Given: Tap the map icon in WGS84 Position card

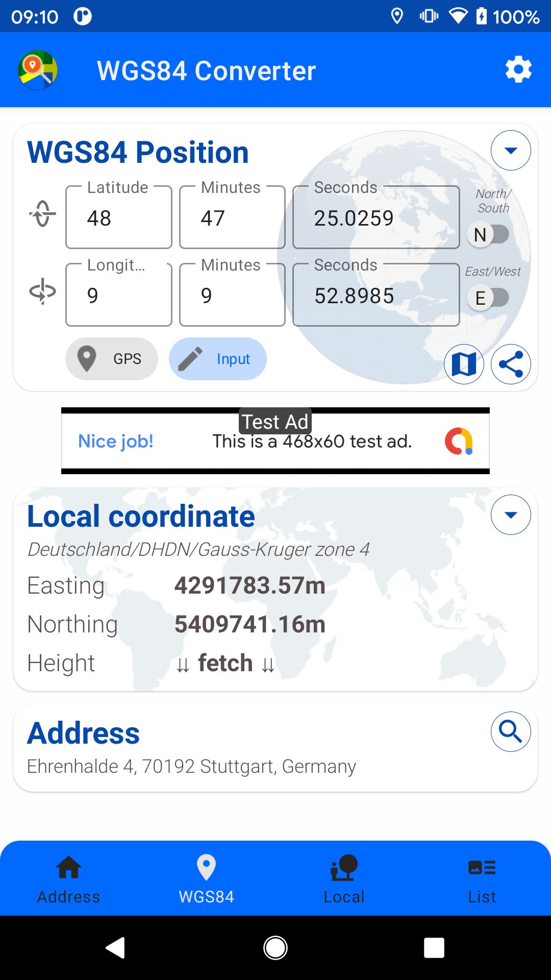Looking at the screenshot, I should click(x=464, y=364).
